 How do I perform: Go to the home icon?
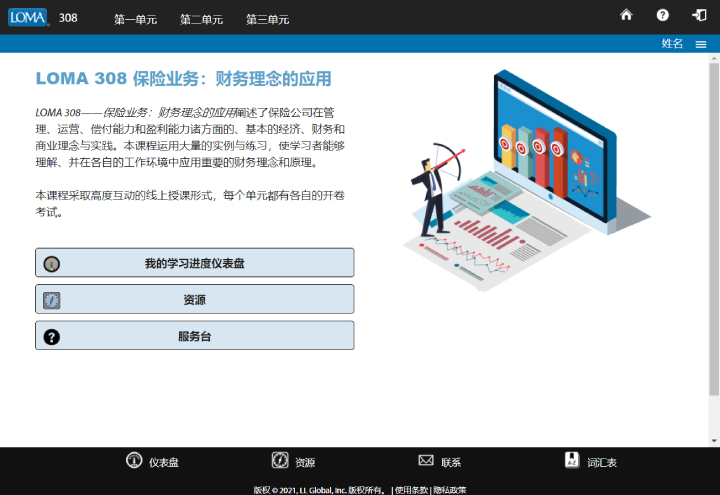pos(626,15)
